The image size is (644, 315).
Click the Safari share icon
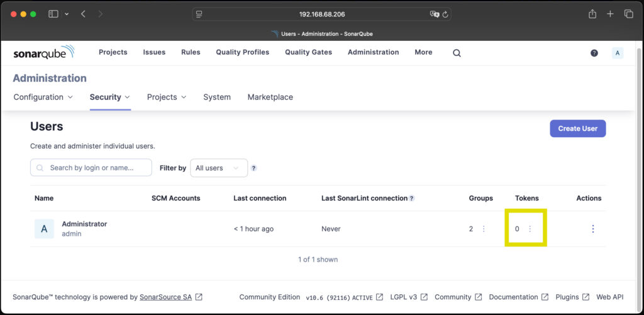[x=592, y=14]
